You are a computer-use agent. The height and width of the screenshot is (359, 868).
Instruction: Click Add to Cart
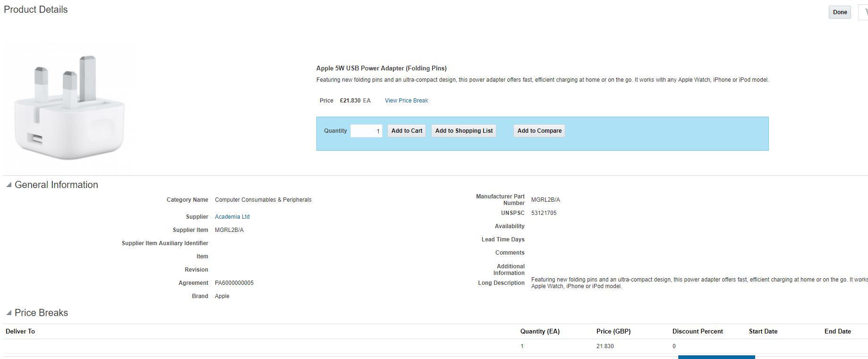point(407,131)
